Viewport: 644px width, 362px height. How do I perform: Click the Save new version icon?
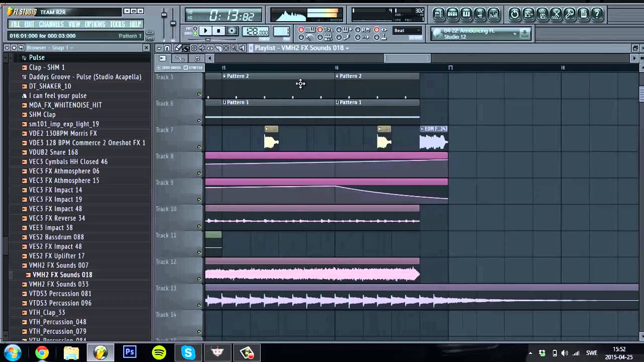click(528, 14)
